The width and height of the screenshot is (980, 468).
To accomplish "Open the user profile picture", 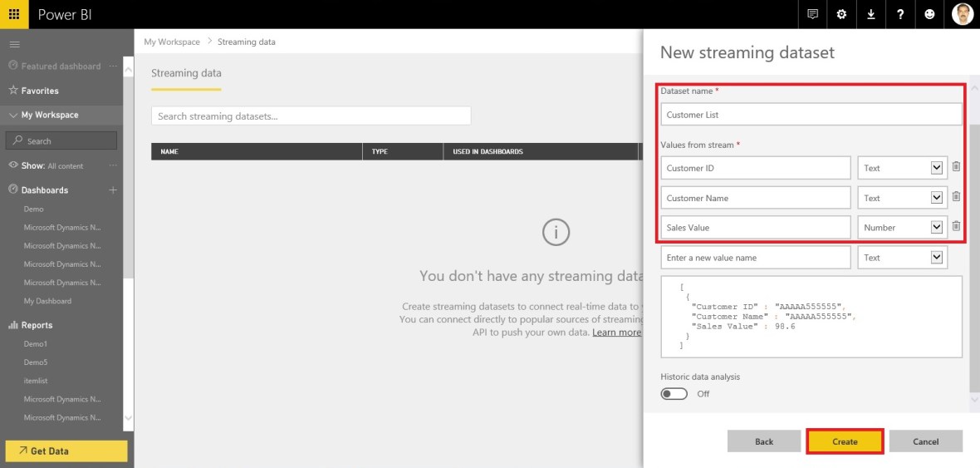I will 962,14.
